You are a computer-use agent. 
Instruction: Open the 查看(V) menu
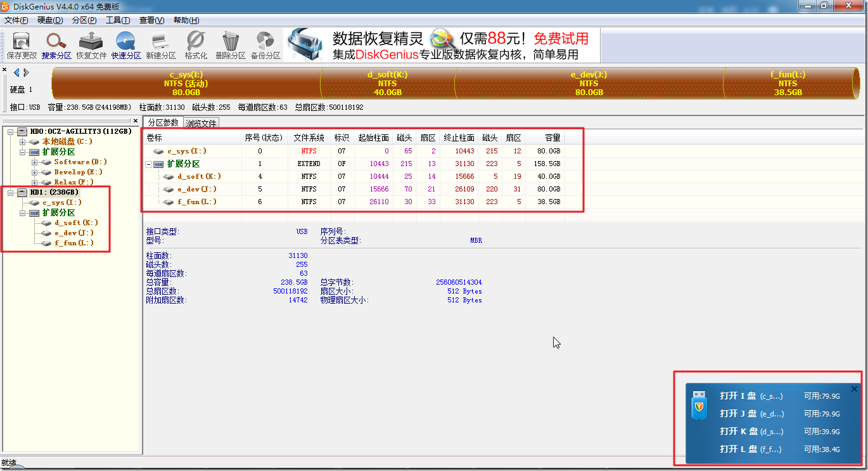151,20
